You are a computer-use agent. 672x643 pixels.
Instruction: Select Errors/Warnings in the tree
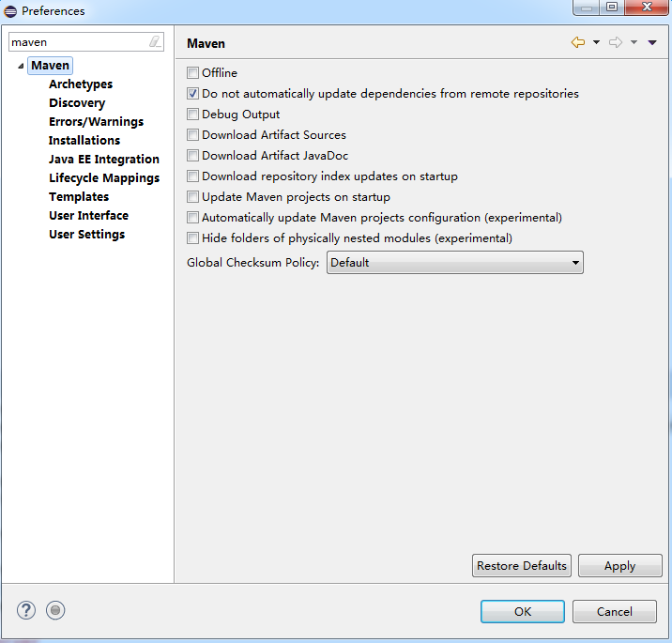coord(97,122)
